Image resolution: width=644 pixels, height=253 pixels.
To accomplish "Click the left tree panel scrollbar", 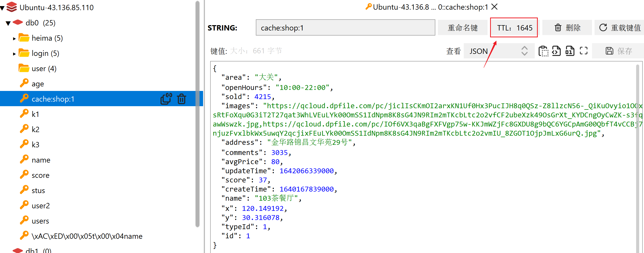I will pyautogui.click(x=198, y=114).
